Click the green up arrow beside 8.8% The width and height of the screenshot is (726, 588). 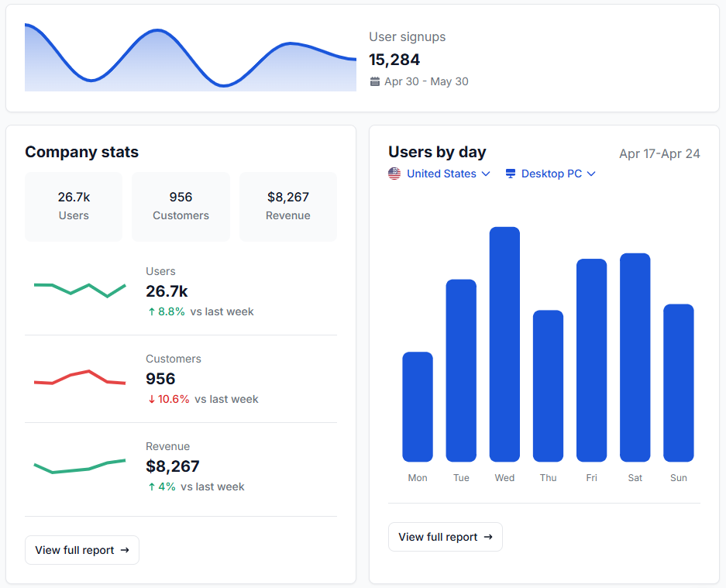pyautogui.click(x=152, y=311)
